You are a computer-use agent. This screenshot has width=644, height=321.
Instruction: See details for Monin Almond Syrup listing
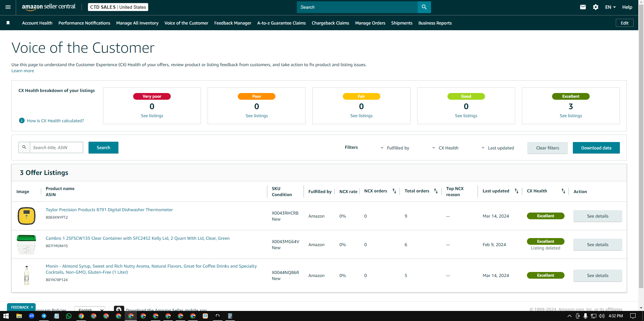[597, 275]
